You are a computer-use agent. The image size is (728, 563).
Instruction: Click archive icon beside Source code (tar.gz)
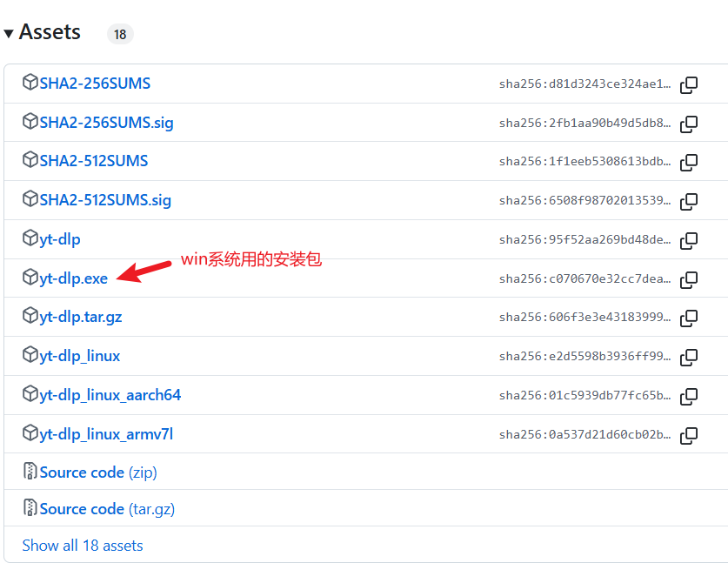click(x=30, y=507)
